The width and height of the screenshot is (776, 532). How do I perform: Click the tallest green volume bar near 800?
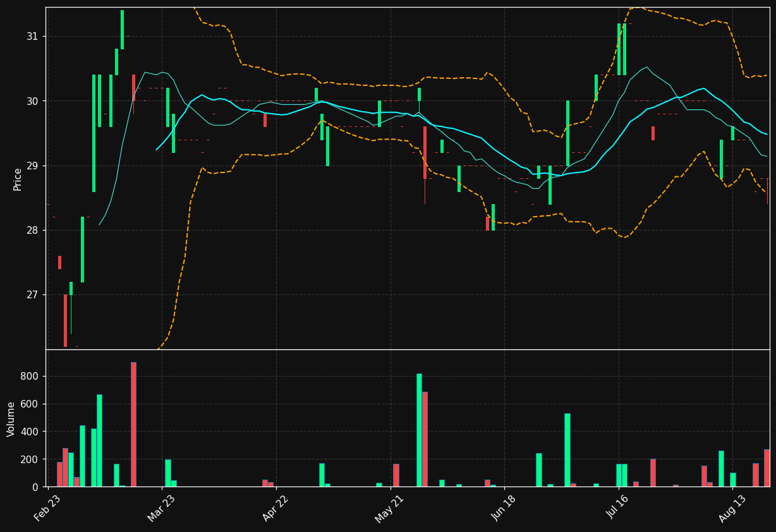pos(419,430)
